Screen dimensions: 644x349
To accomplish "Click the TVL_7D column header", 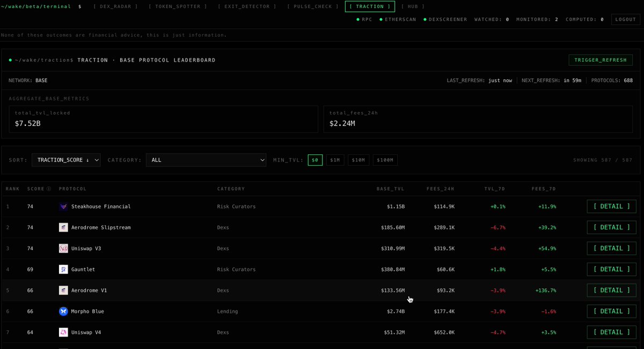I will coord(495,189).
